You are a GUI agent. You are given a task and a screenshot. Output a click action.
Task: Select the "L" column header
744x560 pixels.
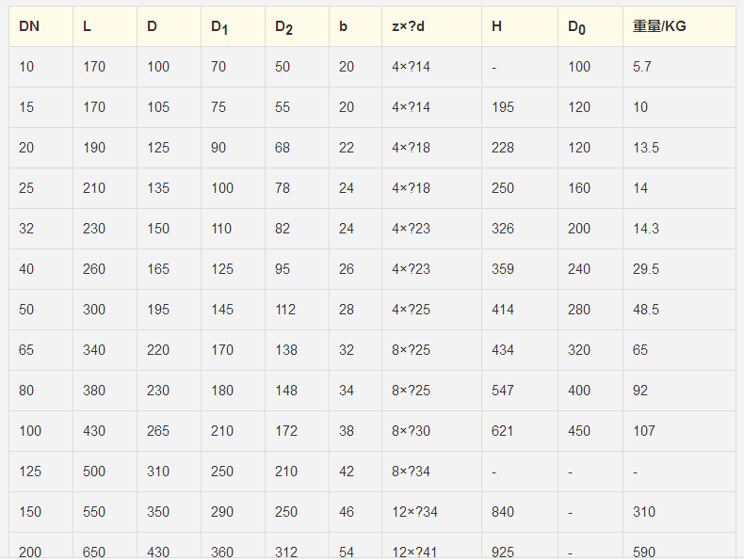87,26
